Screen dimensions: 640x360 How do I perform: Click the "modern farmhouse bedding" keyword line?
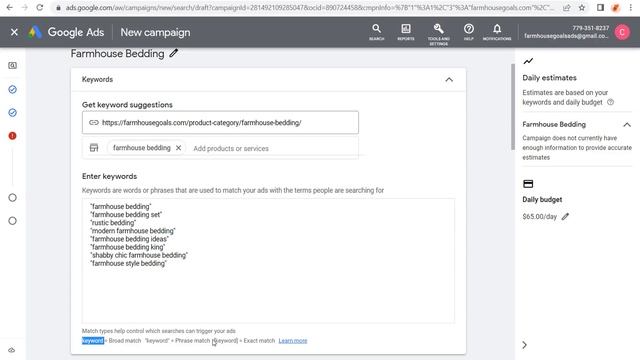coord(133,231)
